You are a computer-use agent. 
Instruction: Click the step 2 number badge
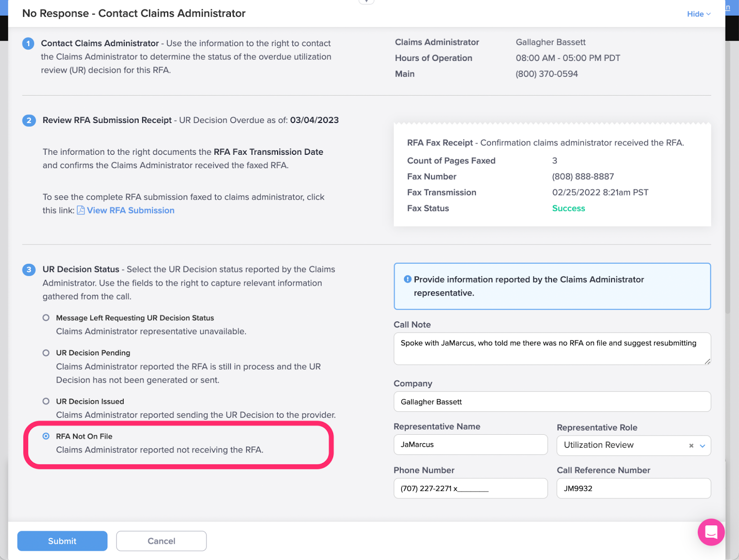point(29,121)
